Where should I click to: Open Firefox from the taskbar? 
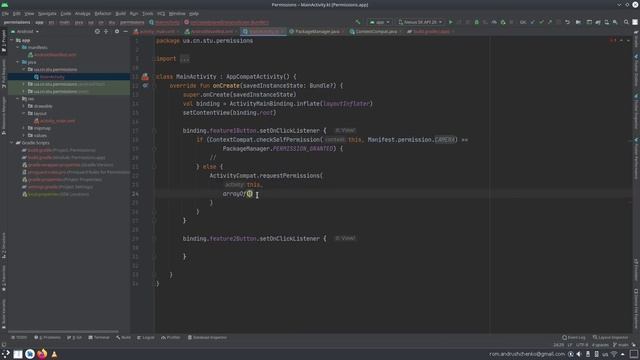click(42, 354)
